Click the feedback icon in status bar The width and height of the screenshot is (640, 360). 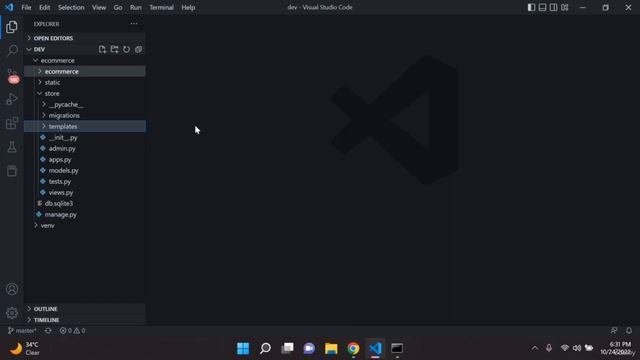tap(614, 331)
